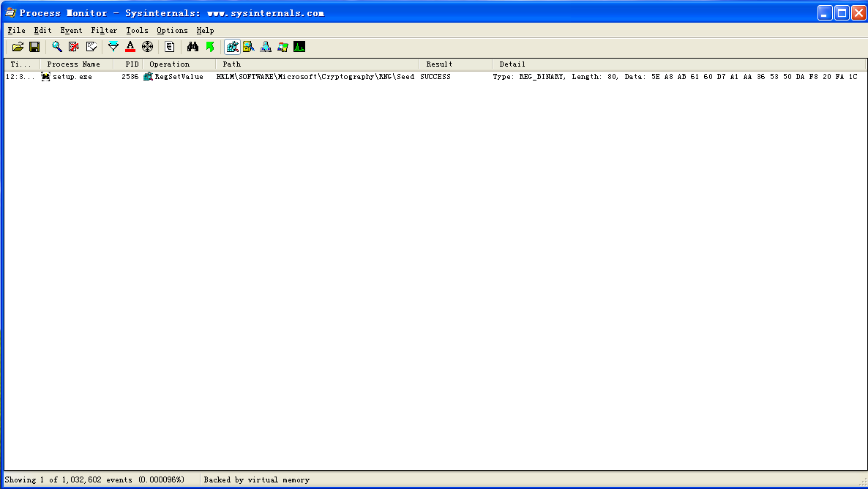Click the SUCCESS result cell
868x489 pixels.
pos(435,77)
